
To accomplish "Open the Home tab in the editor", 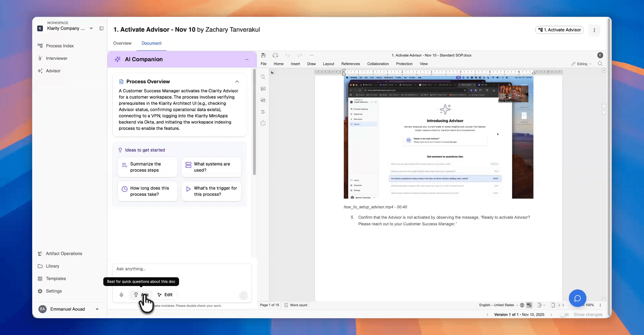I will pyautogui.click(x=278, y=64).
